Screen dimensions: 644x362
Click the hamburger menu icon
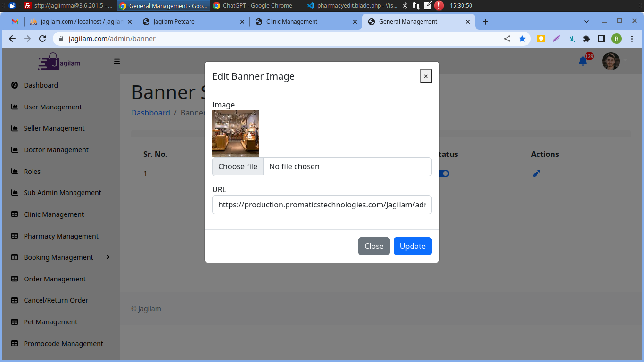click(117, 61)
